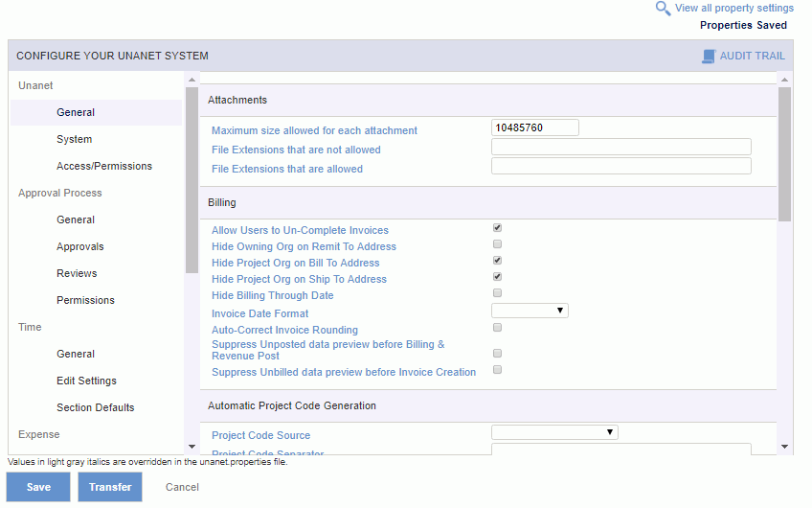Click the main panel scroll-down arrow
The height and width of the screenshot is (508, 812).
point(784,447)
